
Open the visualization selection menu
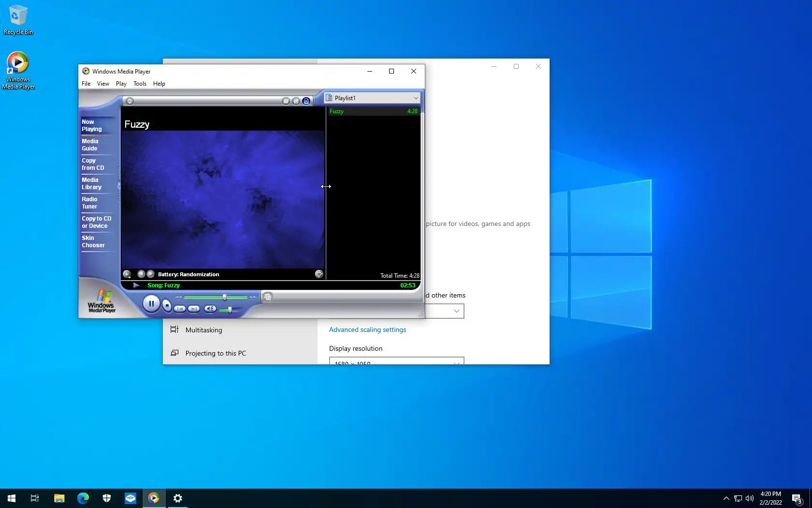coord(127,274)
